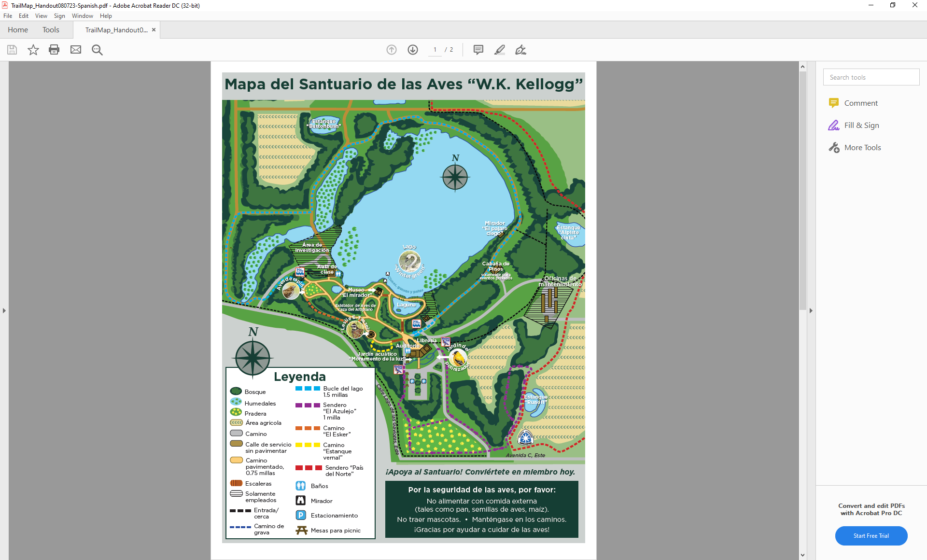The height and width of the screenshot is (560, 927).
Task: Click the vertical scrollbar thumb
Action: [x=802, y=191]
